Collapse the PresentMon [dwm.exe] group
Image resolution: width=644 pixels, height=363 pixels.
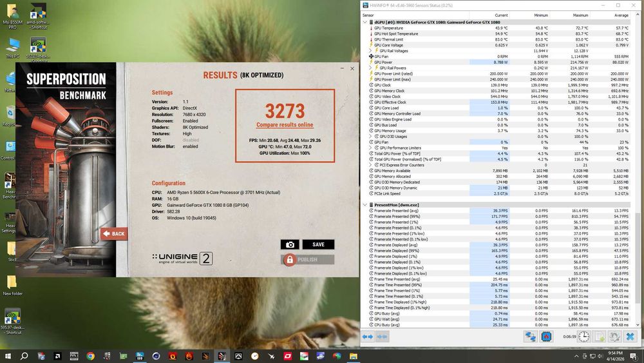[365, 205]
